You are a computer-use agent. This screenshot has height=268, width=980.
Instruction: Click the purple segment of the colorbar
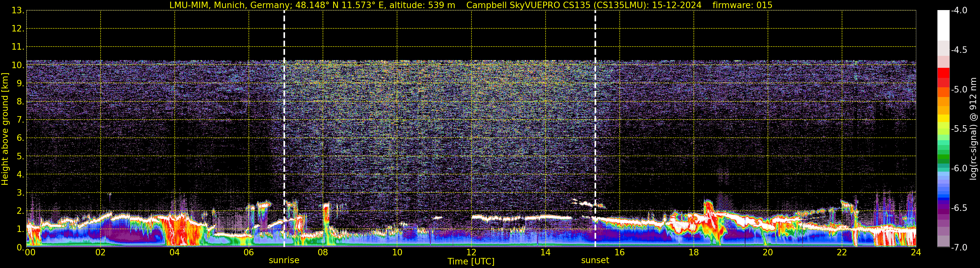(x=943, y=207)
